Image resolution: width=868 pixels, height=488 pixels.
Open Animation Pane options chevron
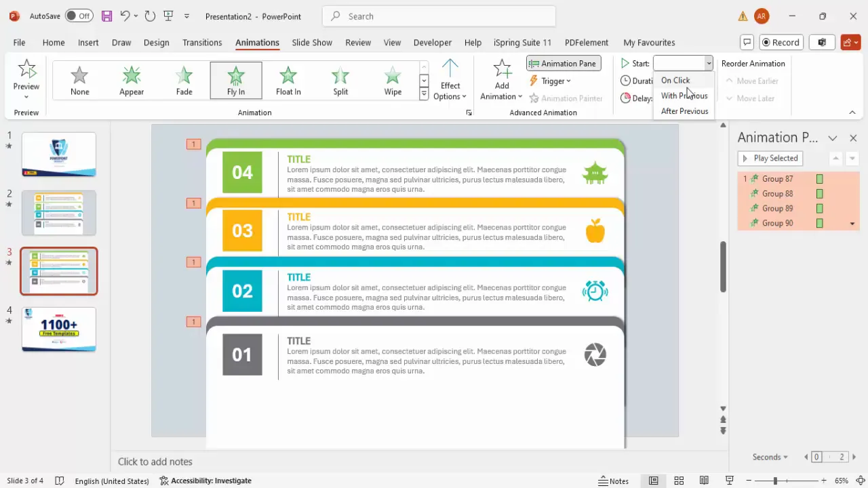coord(833,138)
